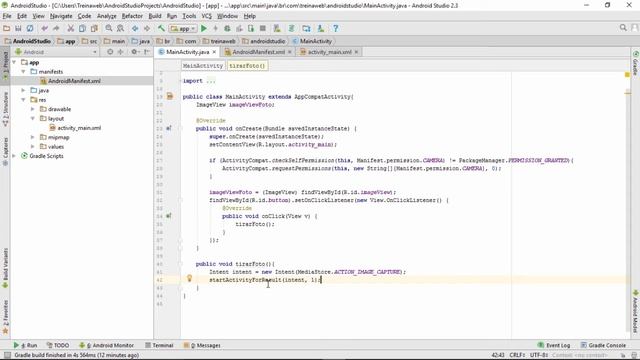Open the TODO tool window

click(58, 345)
